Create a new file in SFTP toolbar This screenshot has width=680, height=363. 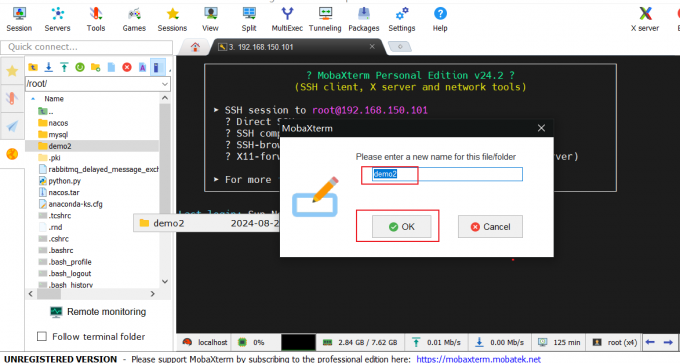[111, 67]
